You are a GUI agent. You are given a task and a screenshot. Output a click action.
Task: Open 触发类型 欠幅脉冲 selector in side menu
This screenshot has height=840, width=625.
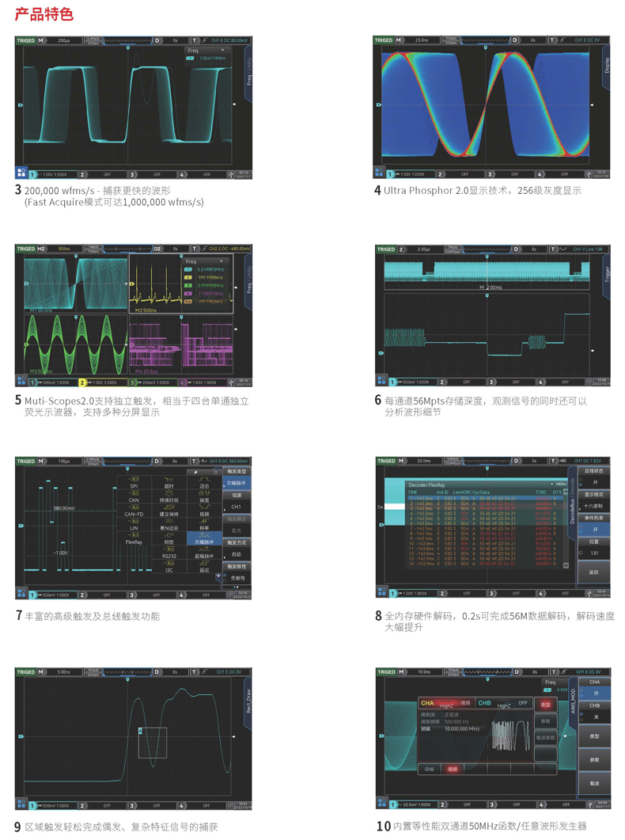tap(237, 477)
